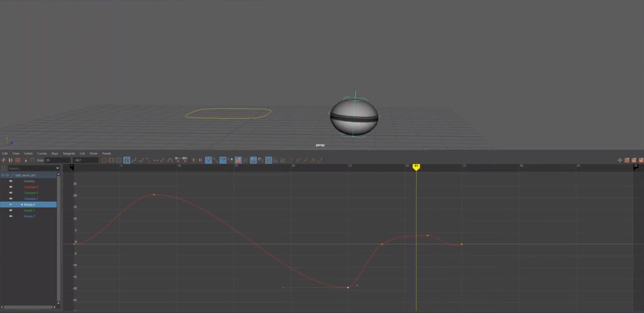
Task: Select the Translate Z channel
Action: [31, 199]
